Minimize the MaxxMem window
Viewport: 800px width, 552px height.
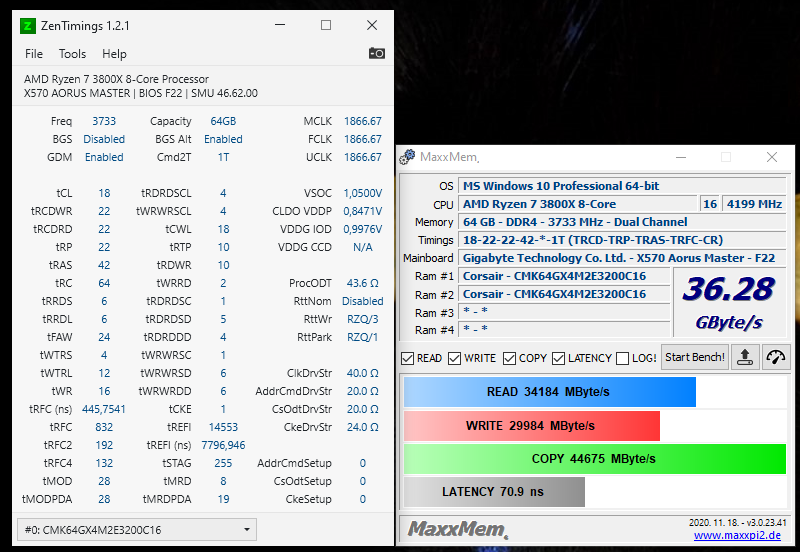pos(681,157)
